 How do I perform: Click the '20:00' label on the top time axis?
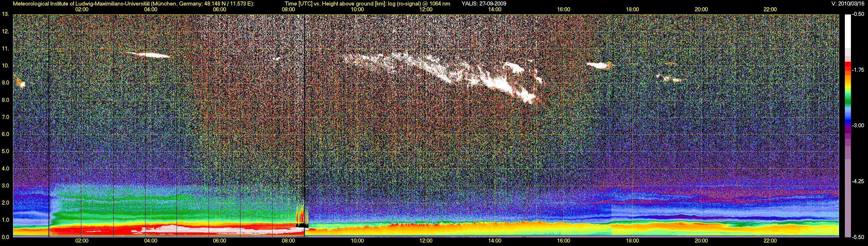pos(701,10)
